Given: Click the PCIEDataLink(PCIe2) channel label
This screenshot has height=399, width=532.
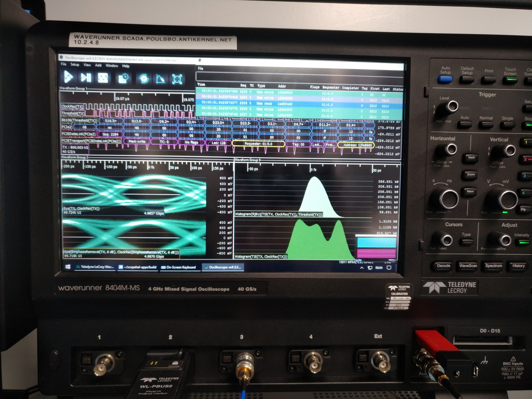Looking at the screenshot, I should tap(78, 134).
